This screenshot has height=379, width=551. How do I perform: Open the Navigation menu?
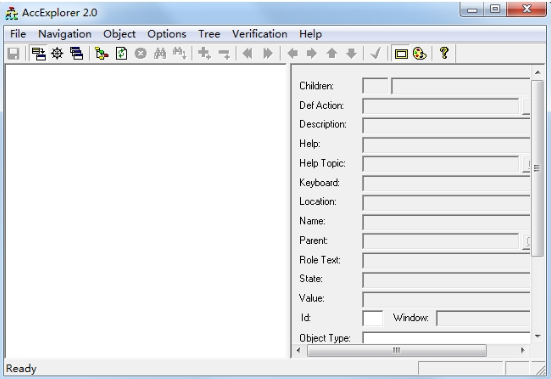click(65, 34)
